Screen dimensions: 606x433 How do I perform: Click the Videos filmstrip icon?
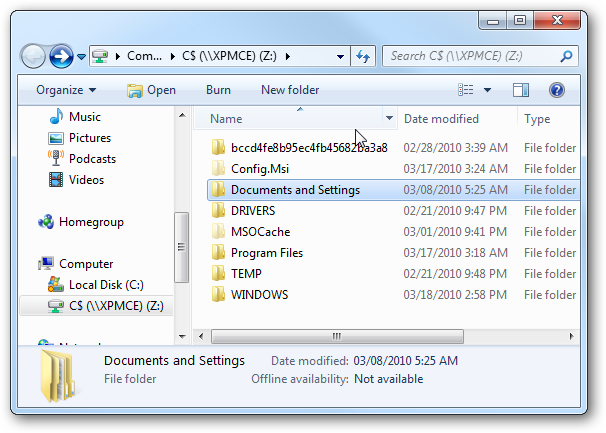click(56, 180)
